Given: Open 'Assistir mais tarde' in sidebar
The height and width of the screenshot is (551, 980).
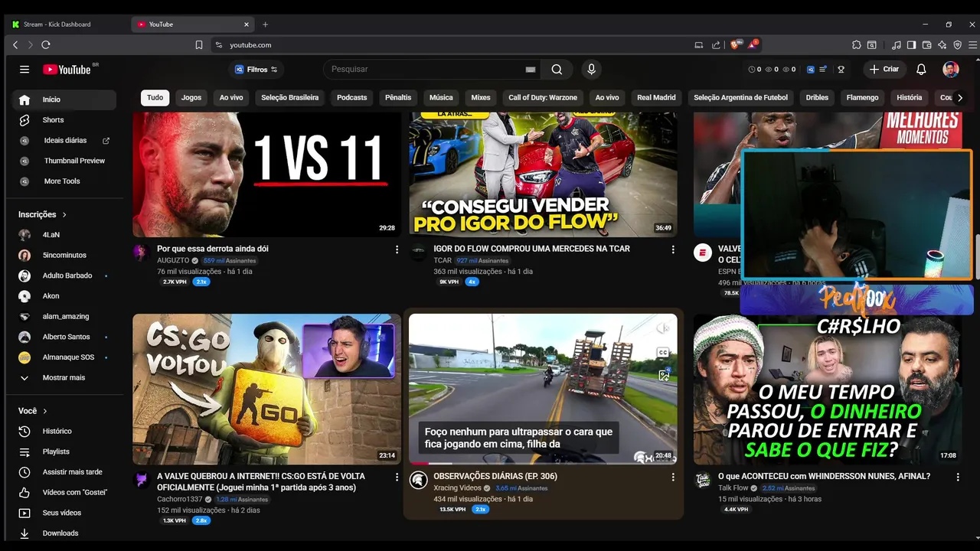Looking at the screenshot, I should click(64, 472).
